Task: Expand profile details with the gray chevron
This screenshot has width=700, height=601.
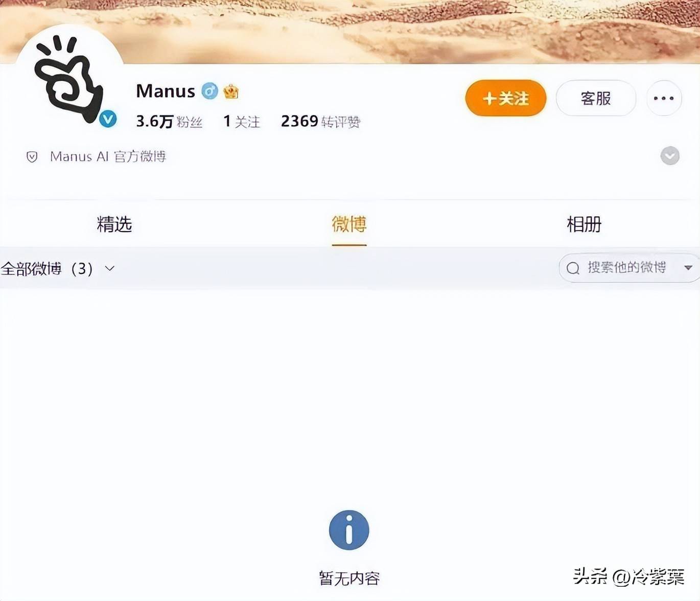Action: point(670,156)
